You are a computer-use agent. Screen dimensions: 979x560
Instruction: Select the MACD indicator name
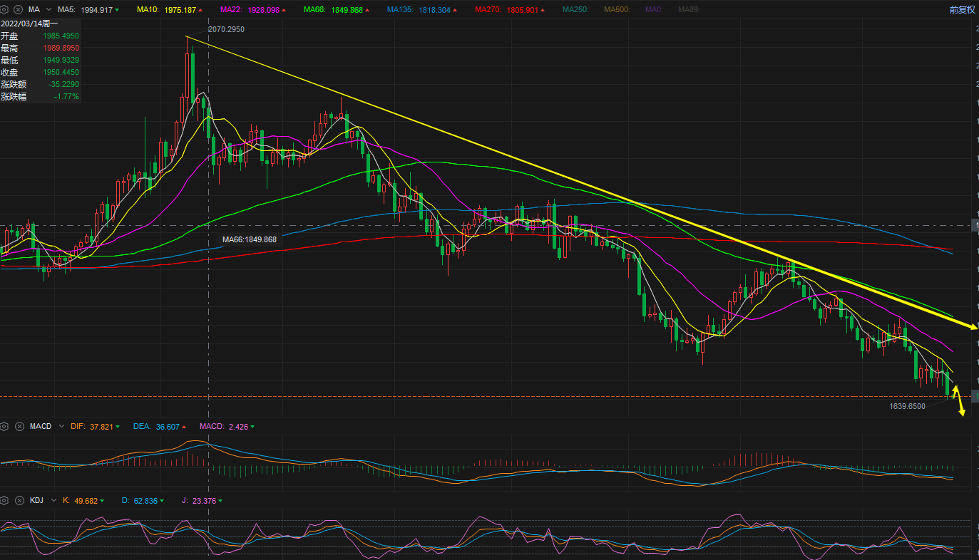41,426
